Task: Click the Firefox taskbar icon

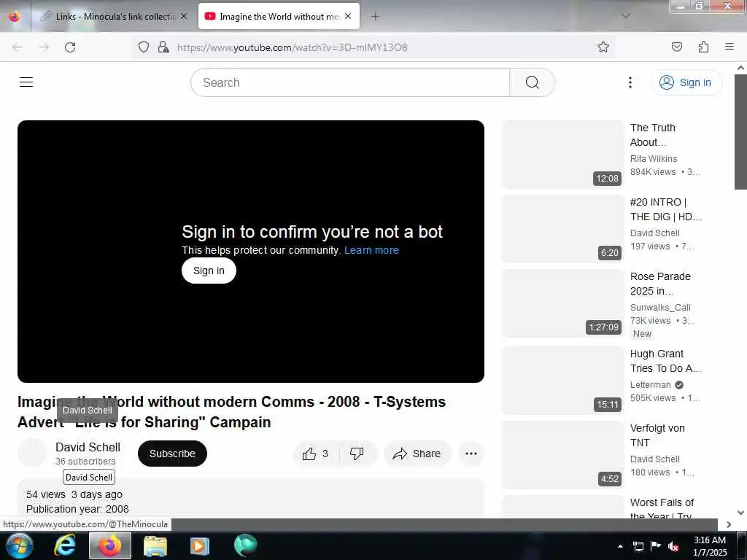Action: coord(110,545)
